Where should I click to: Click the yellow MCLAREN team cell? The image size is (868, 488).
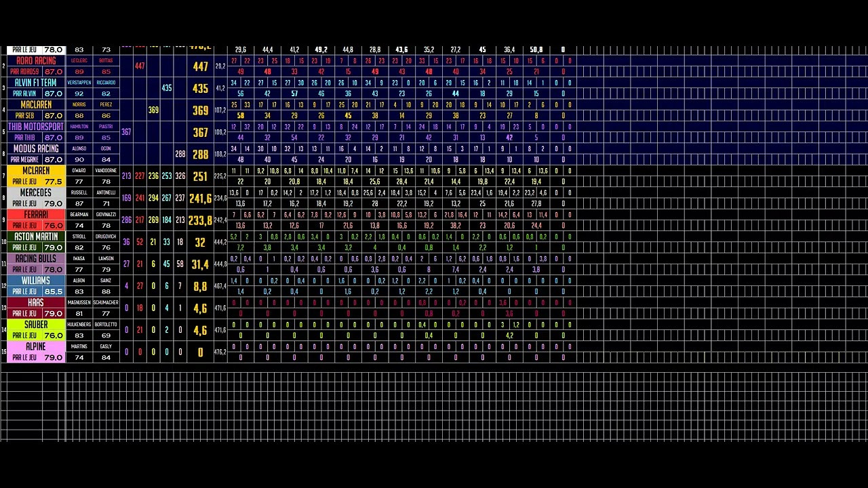(36, 171)
